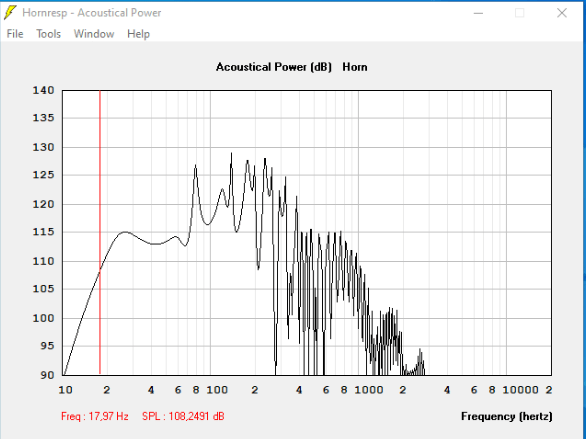The width and height of the screenshot is (586, 439).
Task: Click the red frequency cursor line
Action: pyautogui.click(x=100, y=232)
